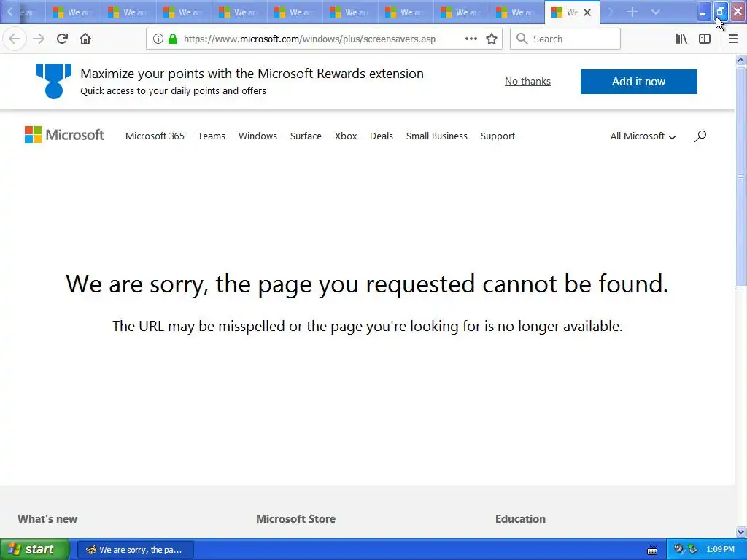Open the list all tabs dropdown

pyautogui.click(x=656, y=12)
